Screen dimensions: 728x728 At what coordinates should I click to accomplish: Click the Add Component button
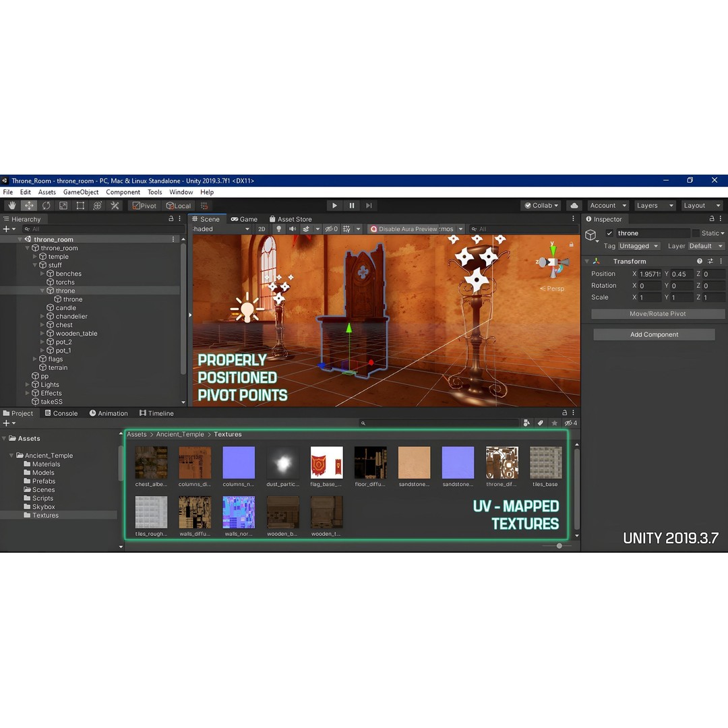tap(654, 334)
